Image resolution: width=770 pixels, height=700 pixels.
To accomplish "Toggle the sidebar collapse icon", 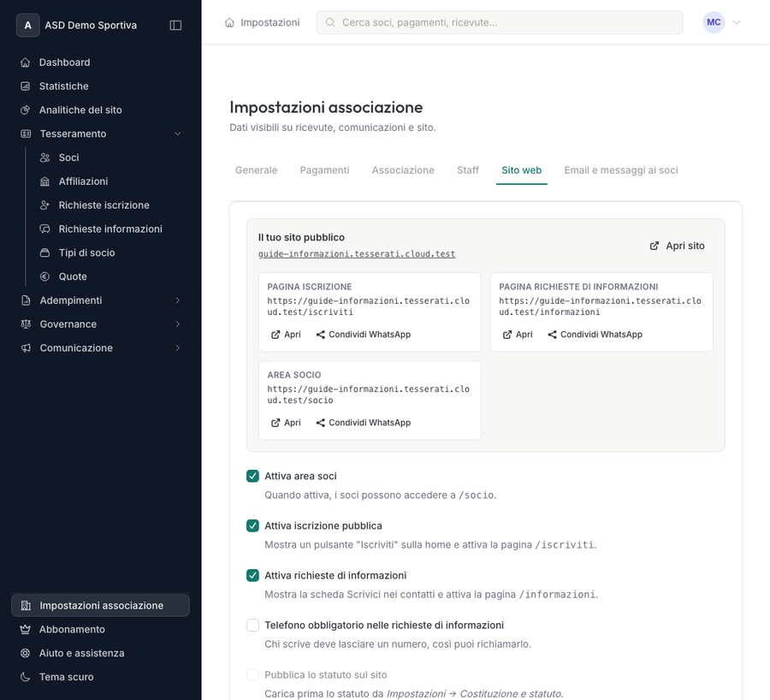I will click(x=175, y=25).
